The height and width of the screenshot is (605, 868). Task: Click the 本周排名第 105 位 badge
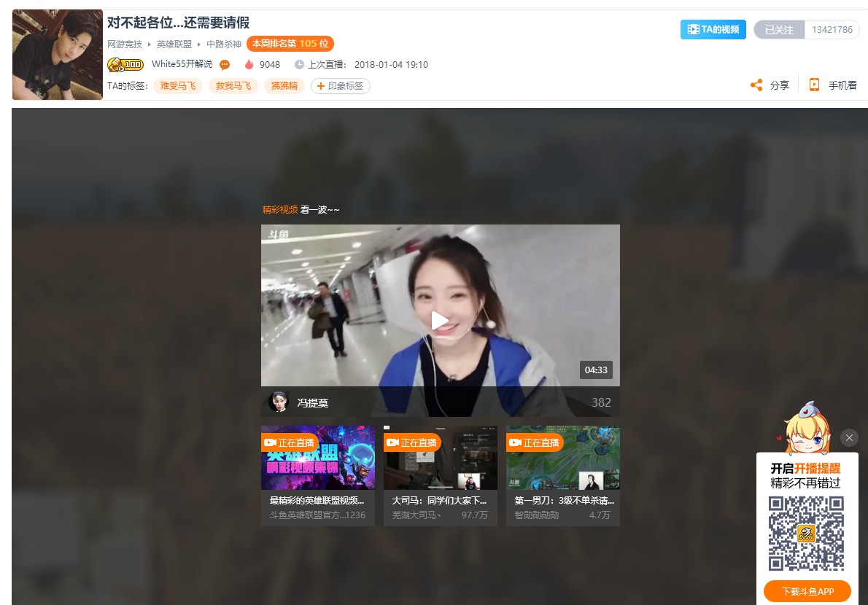pos(290,44)
